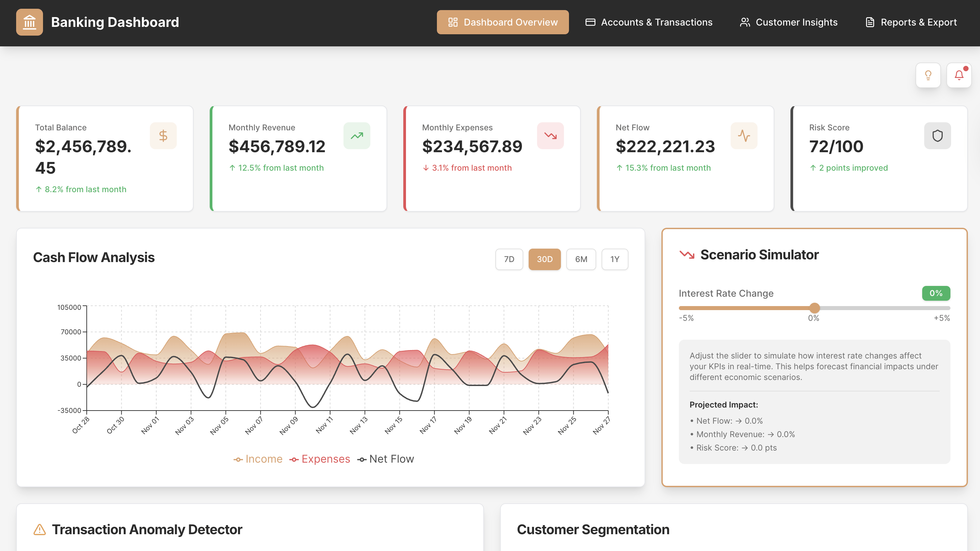Screen dimensions: 980x551
Task: Switch to Accounts & Transactions
Action: [648, 22]
